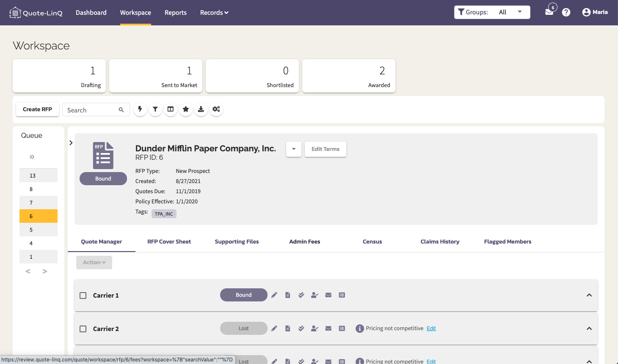The height and width of the screenshot is (364, 618).
Task: Click the Create RFP button
Action: [x=37, y=109]
